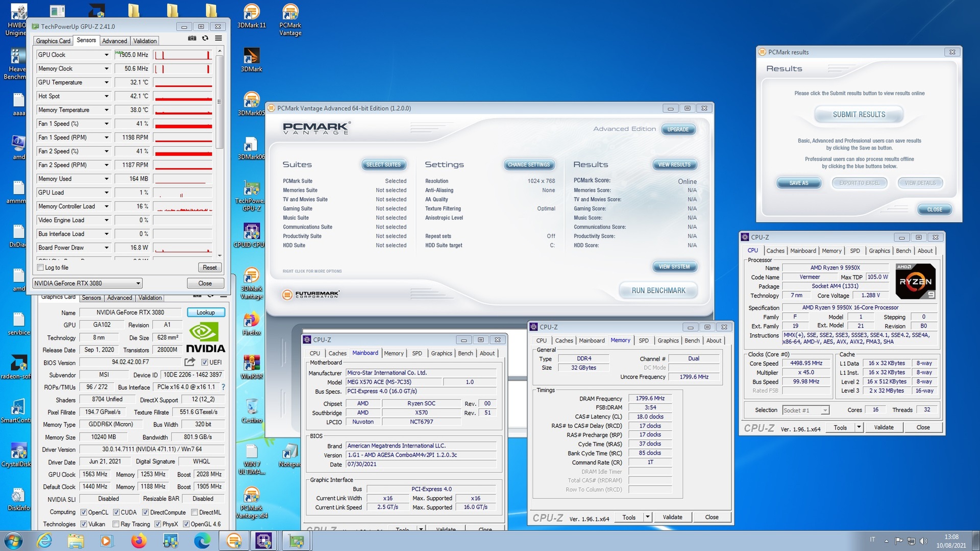Open the Tools dropdown arrow in CPU-Z Memory window
This screenshot has height=551, width=980.
click(x=648, y=517)
